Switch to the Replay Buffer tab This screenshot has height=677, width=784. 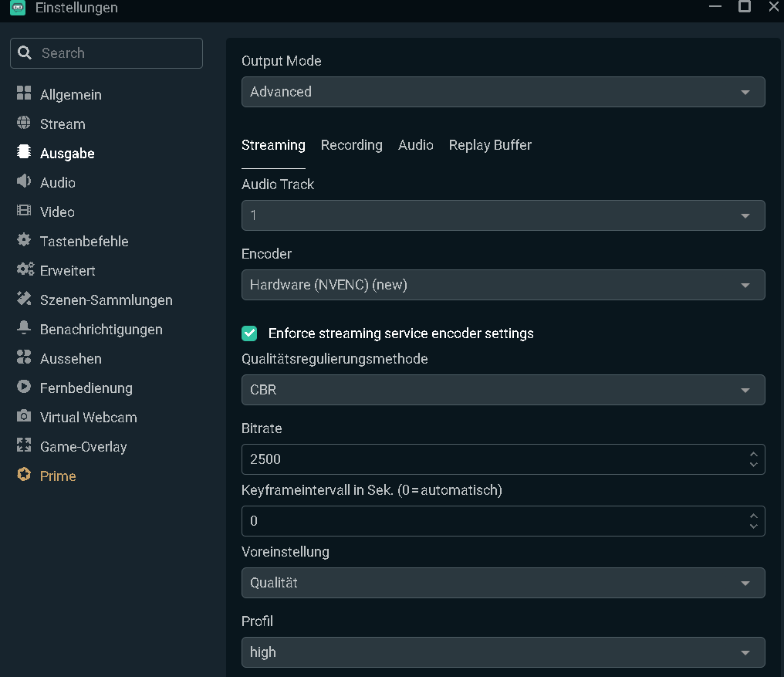coord(490,145)
